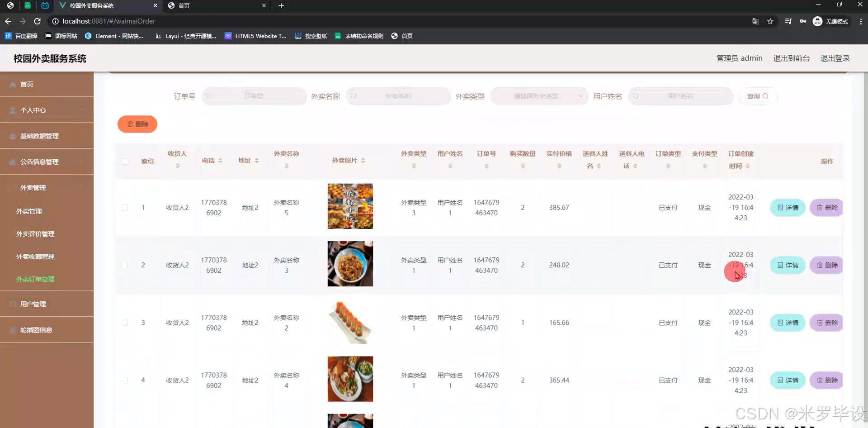The image size is (868, 428).
Task: Reload the page with the refresh icon
Action: click(38, 21)
